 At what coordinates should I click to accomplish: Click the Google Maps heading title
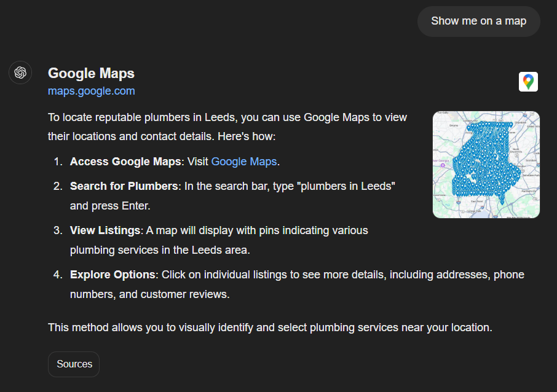pos(91,73)
